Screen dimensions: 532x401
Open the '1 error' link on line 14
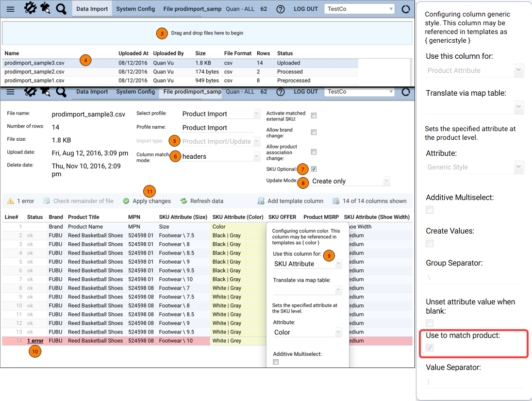point(35,341)
